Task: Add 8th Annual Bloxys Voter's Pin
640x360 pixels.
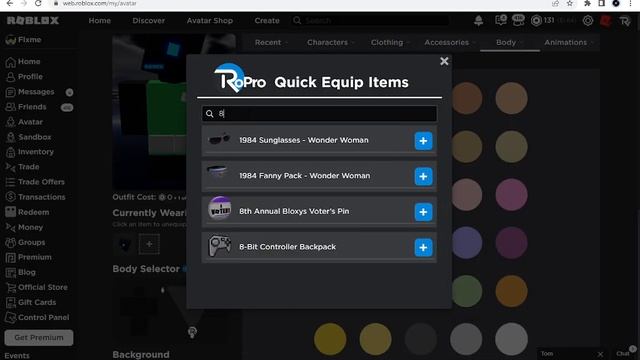Action: pos(423,212)
